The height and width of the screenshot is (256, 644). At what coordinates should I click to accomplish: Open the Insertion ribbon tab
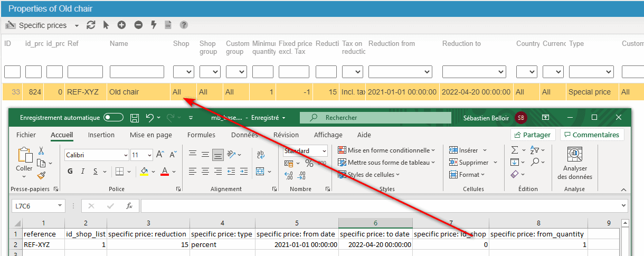101,135
